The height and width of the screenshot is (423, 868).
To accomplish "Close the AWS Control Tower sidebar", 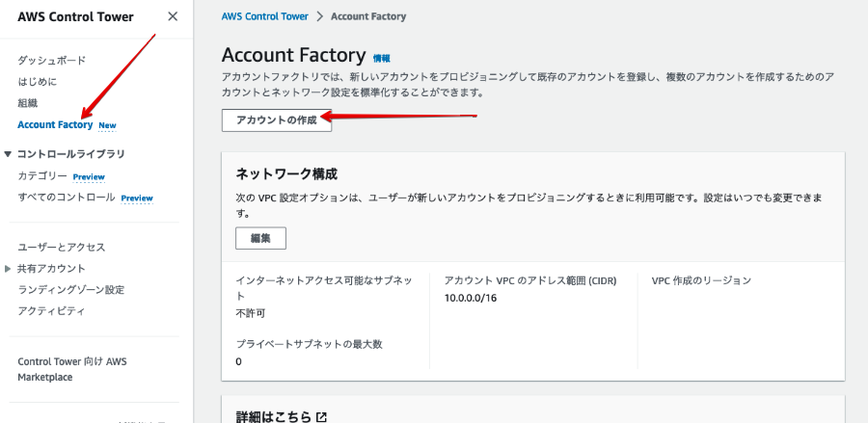I will coord(173,16).
